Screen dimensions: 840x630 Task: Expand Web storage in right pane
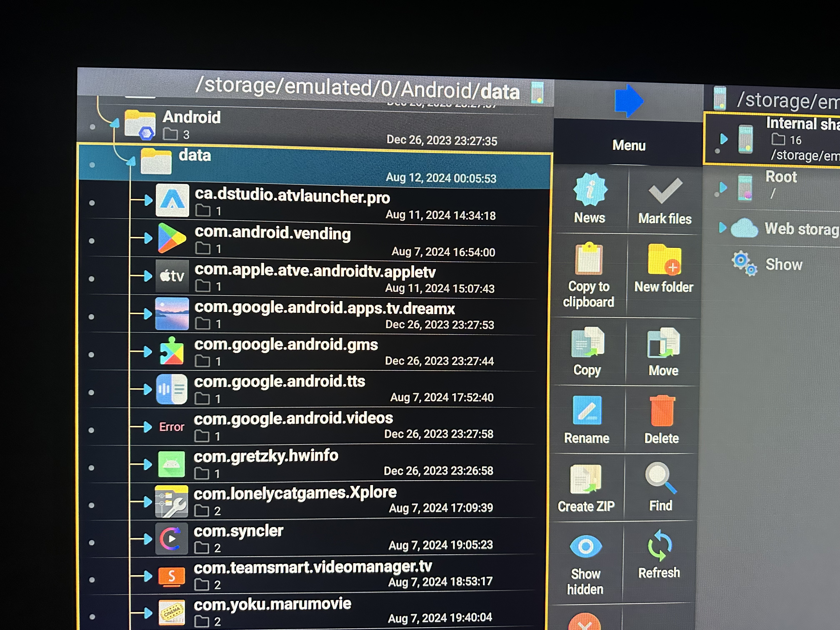(x=722, y=227)
